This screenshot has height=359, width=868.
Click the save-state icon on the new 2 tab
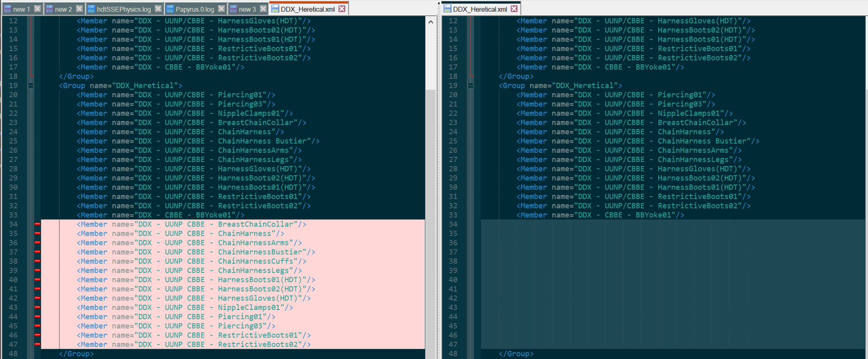[x=49, y=9]
